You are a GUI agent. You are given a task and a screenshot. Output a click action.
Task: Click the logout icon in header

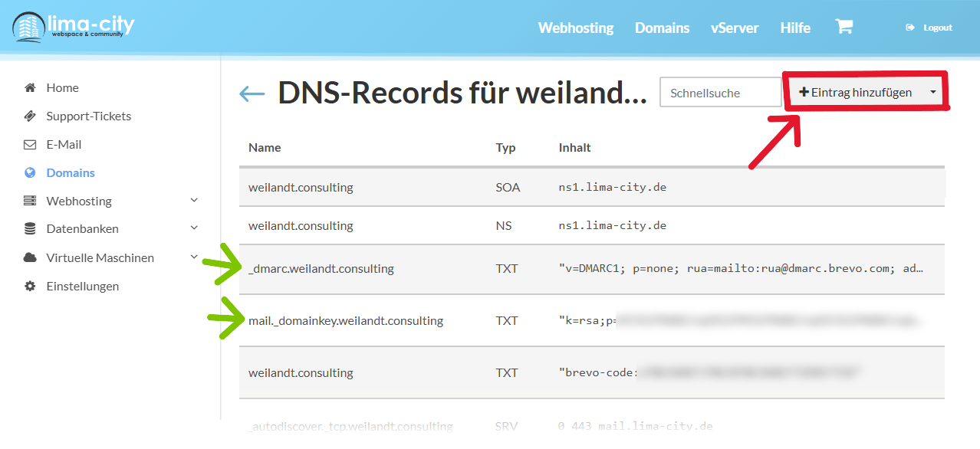(x=910, y=28)
